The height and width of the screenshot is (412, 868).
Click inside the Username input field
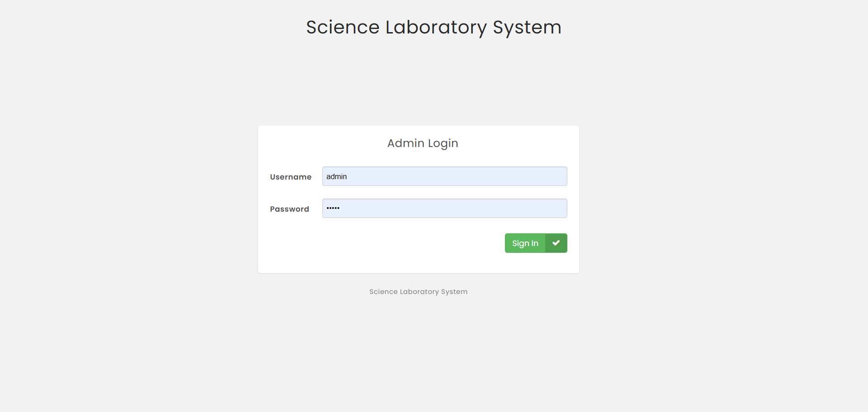click(x=444, y=176)
